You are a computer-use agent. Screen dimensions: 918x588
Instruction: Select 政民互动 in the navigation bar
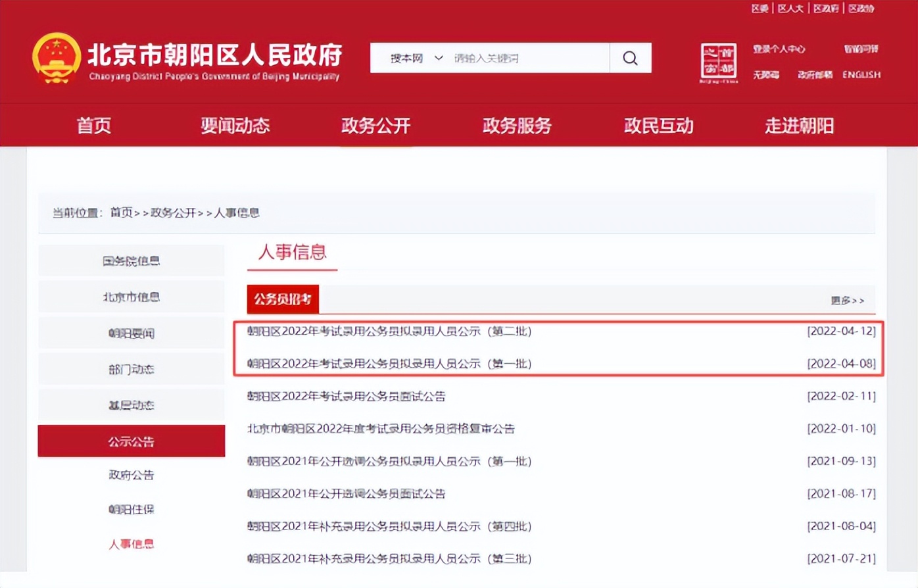(658, 126)
